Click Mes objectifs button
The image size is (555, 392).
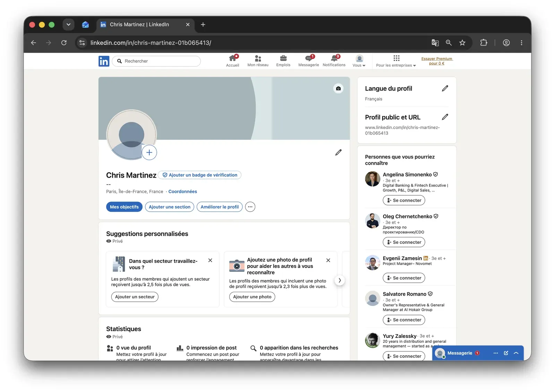[124, 207]
